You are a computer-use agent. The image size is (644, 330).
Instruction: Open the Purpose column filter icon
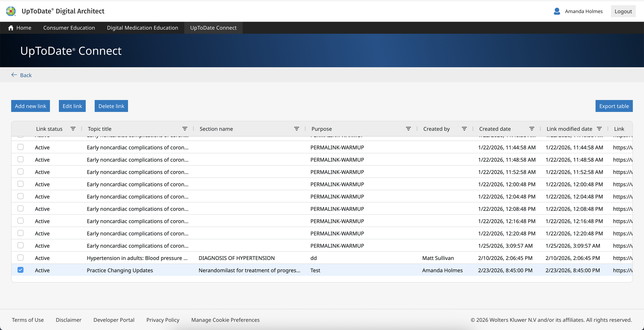point(408,129)
